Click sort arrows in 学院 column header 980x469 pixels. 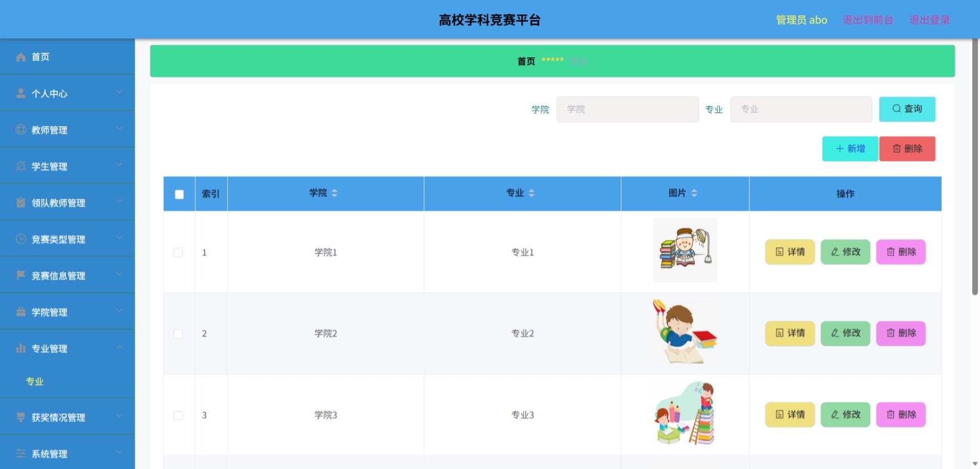(335, 193)
